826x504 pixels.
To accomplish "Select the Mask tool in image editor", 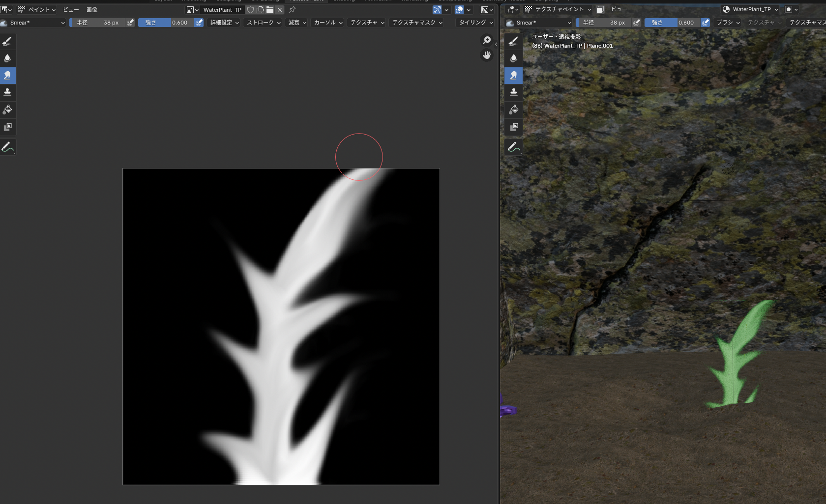I will (7, 127).
